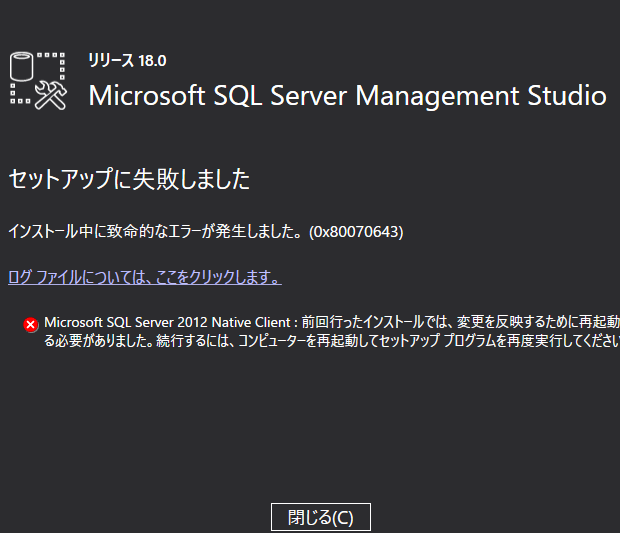
Task: Select the error code text (0x80070643)
Action: (x=356, y=232)
